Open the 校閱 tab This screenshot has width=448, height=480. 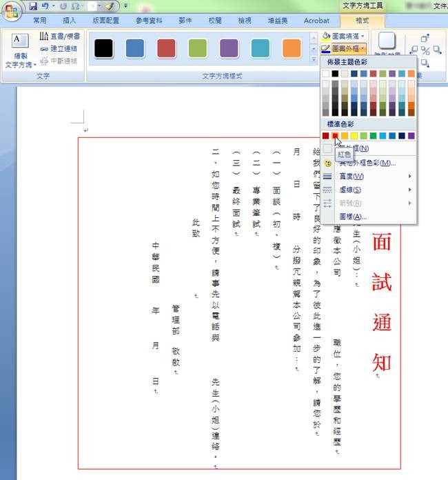coord(215,21)
